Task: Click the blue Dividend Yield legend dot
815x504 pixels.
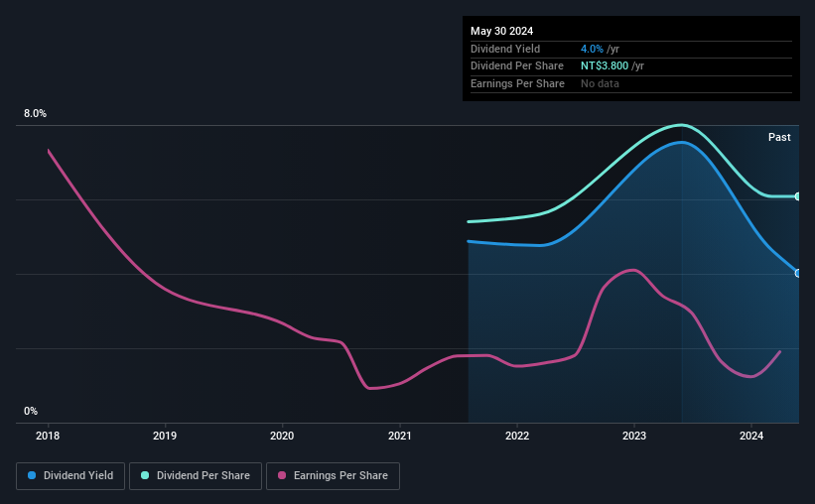Action: [x=32, y=475]
